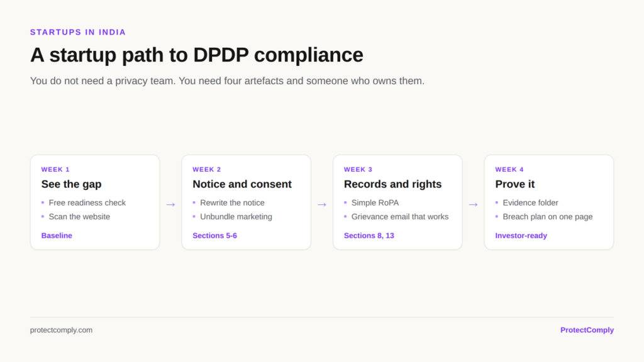Click the 'WEEK 2' label
The image size is (644, 362).
(206, 170)
